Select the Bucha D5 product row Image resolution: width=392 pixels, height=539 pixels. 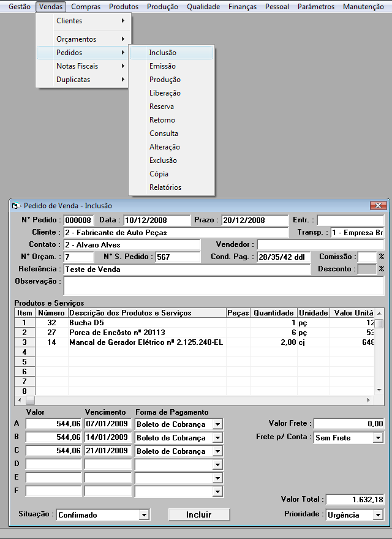(194, 322)
